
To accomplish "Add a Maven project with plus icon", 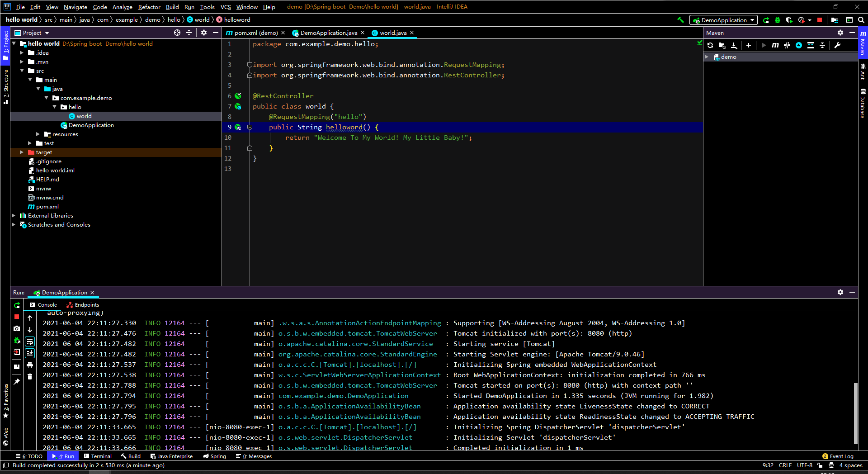I will 749,45.
